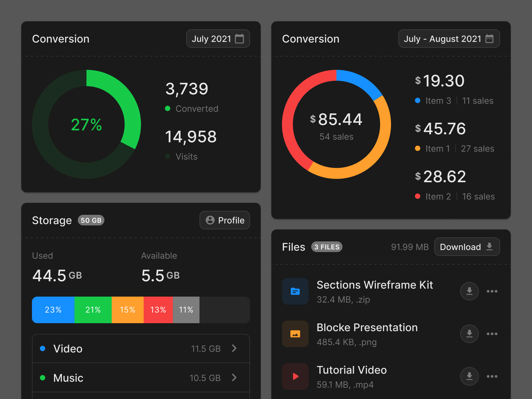Click the 3 FILES badge next to Files
The height and width of the screenshot is (399, 532).
(327, 247)
